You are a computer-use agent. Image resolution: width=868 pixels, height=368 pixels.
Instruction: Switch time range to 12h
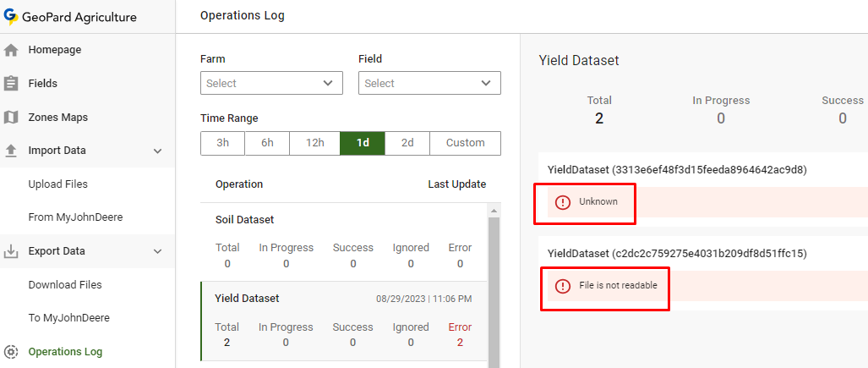coord(314,143)
